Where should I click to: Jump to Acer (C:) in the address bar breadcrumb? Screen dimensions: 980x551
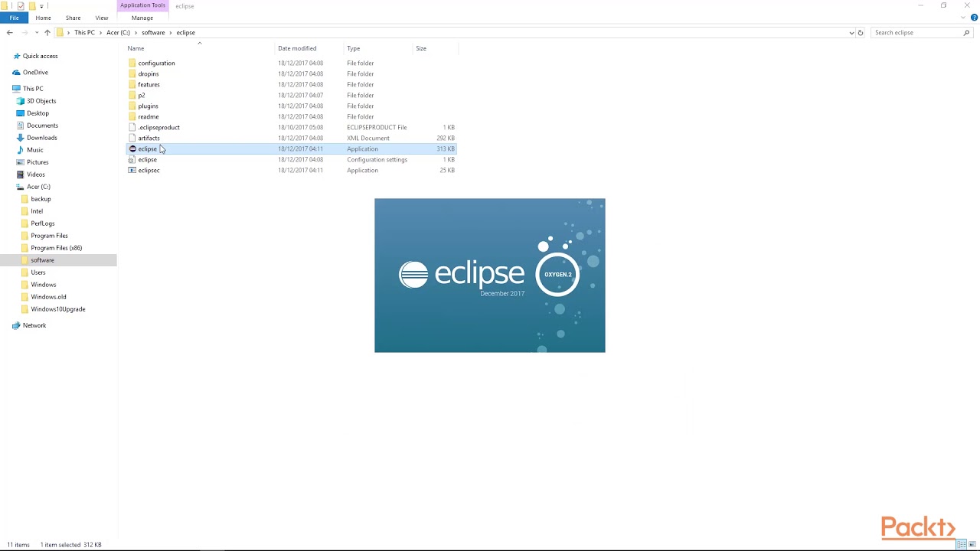(118, 33)
